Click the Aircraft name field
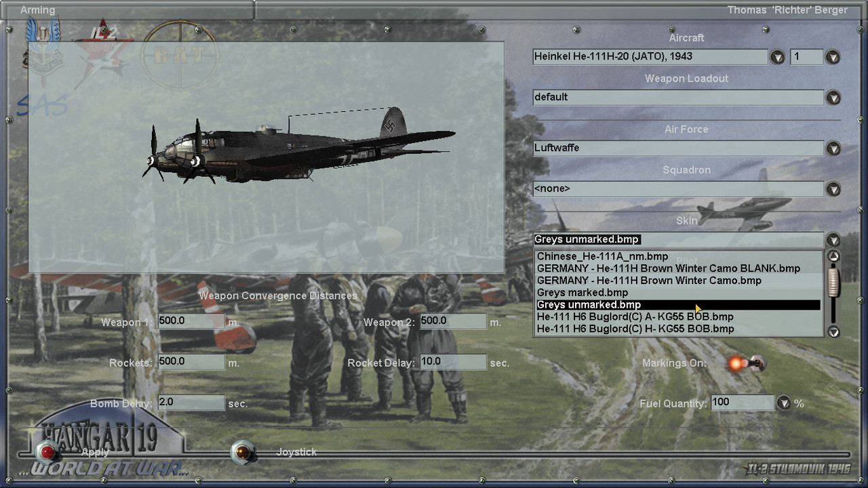868x488 pixels. pyautogui.click(x=650, y=57)
